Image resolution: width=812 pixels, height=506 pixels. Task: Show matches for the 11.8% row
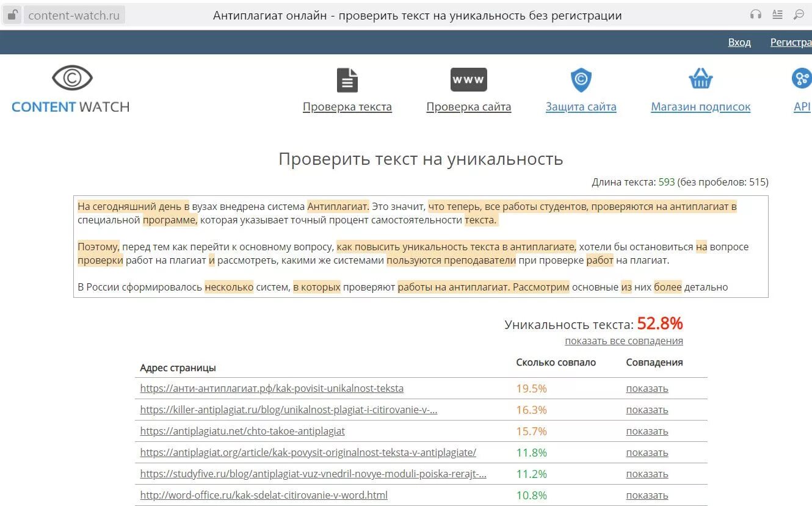(647, 452)
